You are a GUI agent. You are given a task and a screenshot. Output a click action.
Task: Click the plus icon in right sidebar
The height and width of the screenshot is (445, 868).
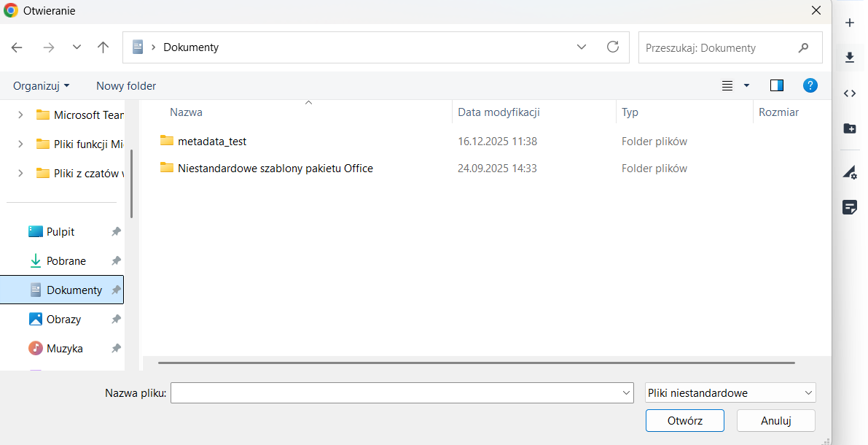point(849,23)
